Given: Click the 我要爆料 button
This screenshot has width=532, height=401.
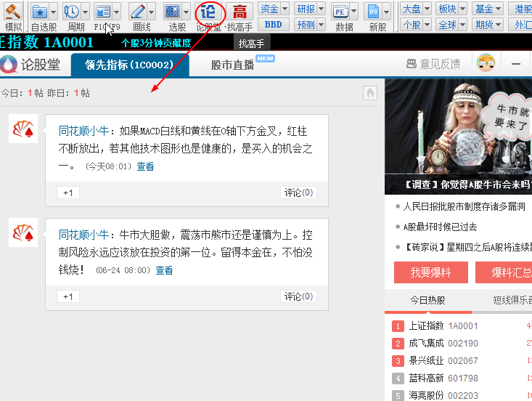Looking at the screenshot, I should point(430,272).
